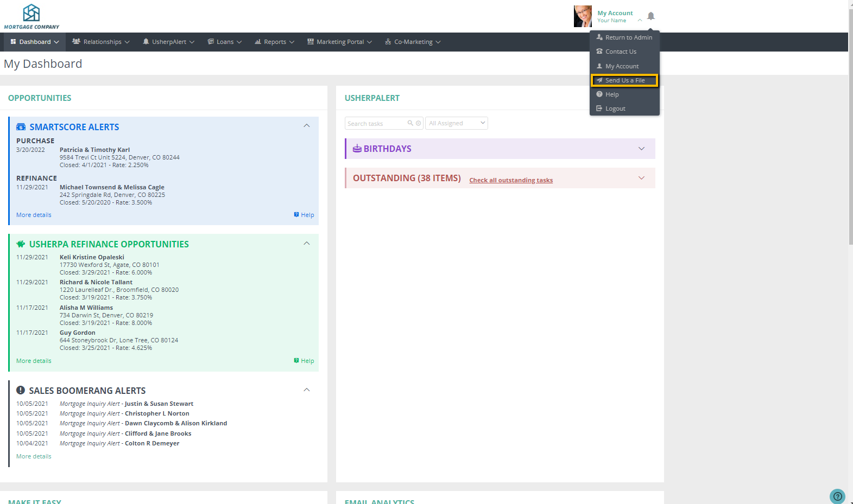This screenshot has width=853, height=504.
Task: Open More details under Sales Boomerang Alerts
Action: 34,456
